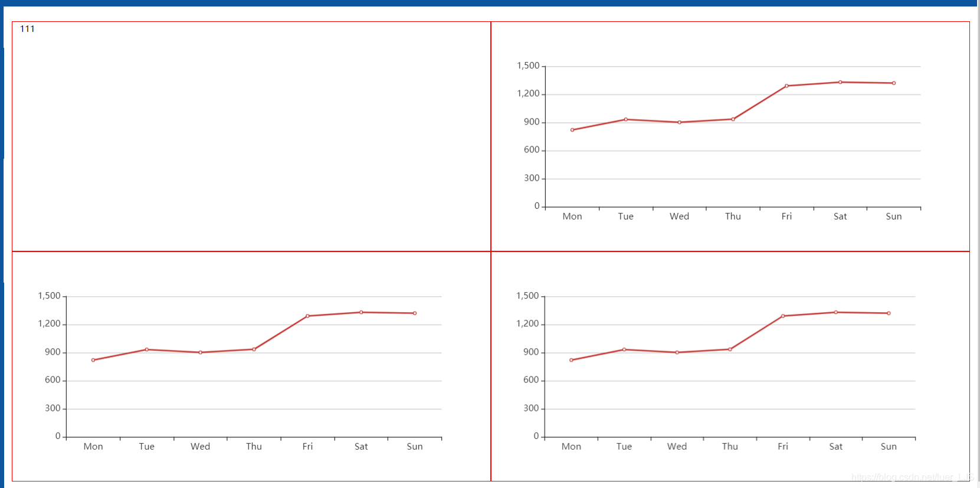Click "Thu" axis label in bottom-left chart
The height and width of the screenshot is (488, 980).
[254, 447]
